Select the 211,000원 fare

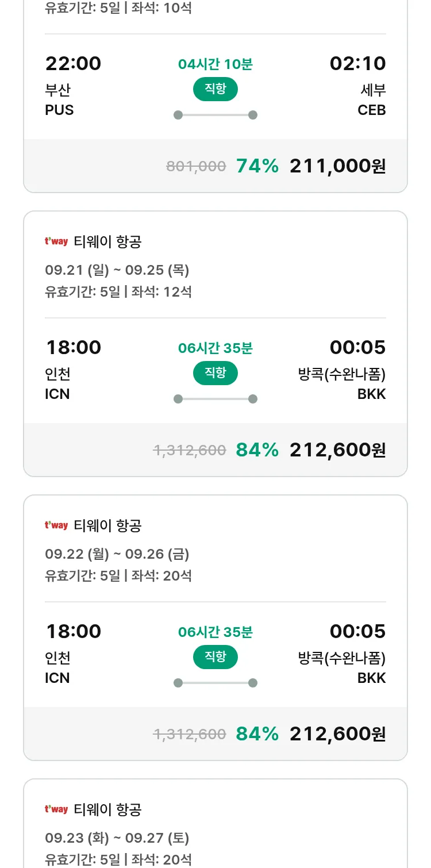(x=337, y=166)
